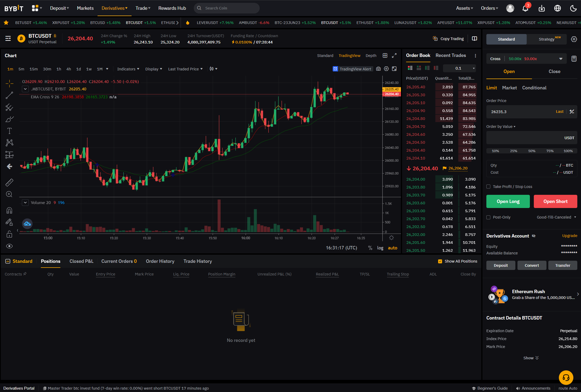The height and width of the screenshot is (392, 581).
Task: Open trading panel settings hexagon icon
Action: (x=574, y=39)
